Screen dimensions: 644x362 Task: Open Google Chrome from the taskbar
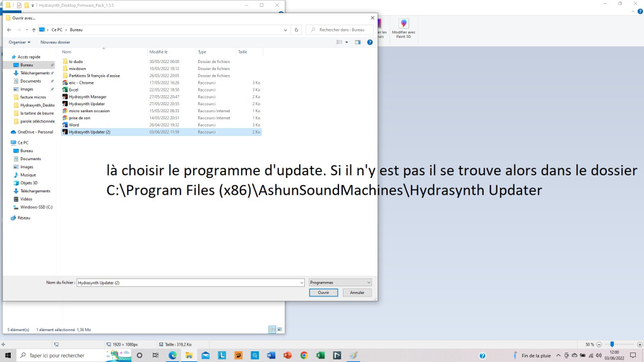304,356
